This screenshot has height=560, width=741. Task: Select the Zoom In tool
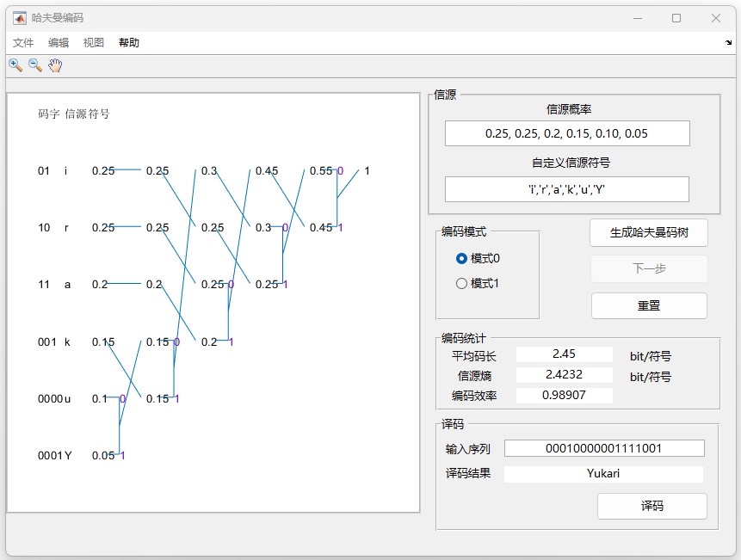point(15,65)
